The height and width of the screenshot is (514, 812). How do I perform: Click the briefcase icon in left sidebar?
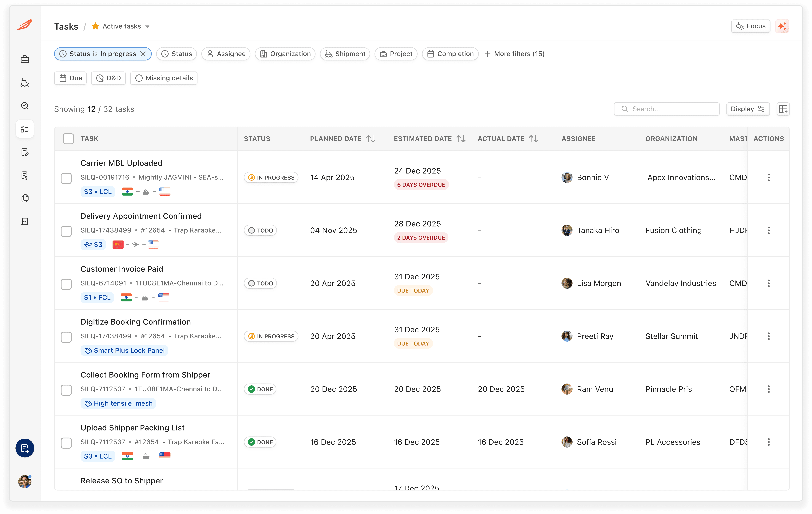pos(25,59)
